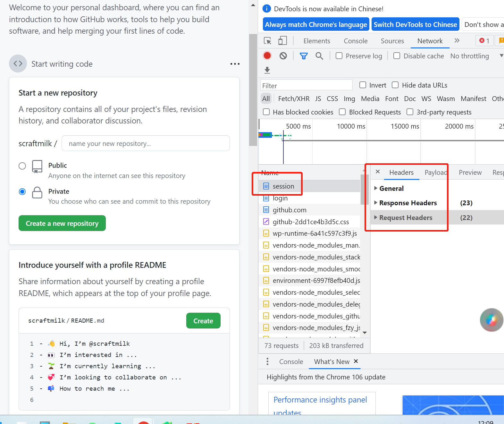Click the request list scroll-down arrow
Screen dimensions: 504x424
click(x=365, y=333)
